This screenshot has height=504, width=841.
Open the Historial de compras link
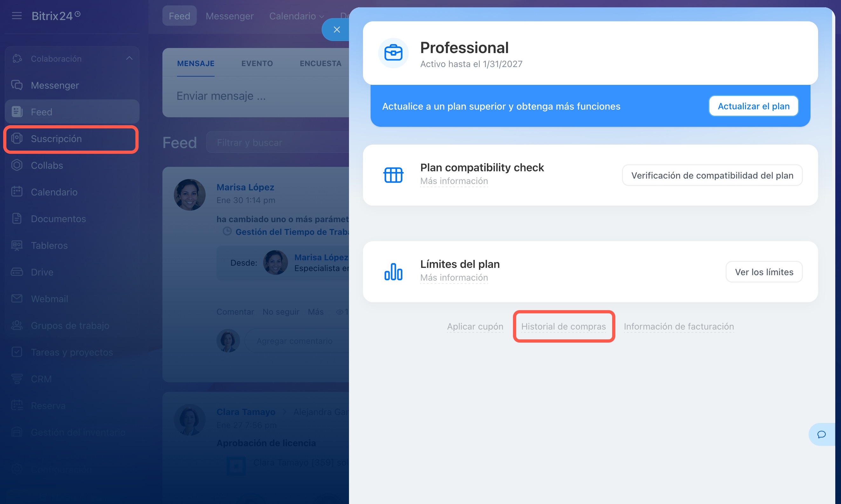[563, 326]
